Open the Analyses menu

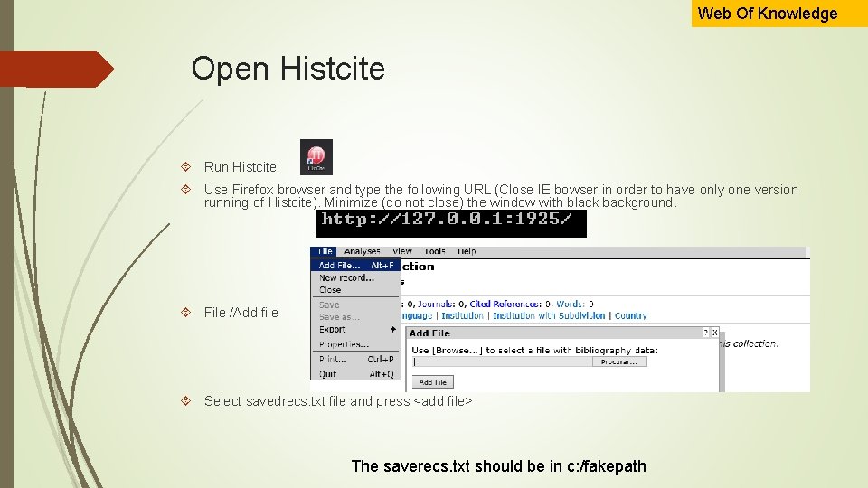(362, 251)
